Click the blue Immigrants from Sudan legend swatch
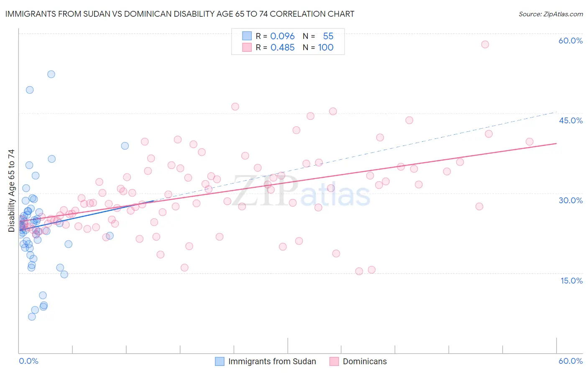This screenshot has width=588, height=373. click(x=220, y=361)
